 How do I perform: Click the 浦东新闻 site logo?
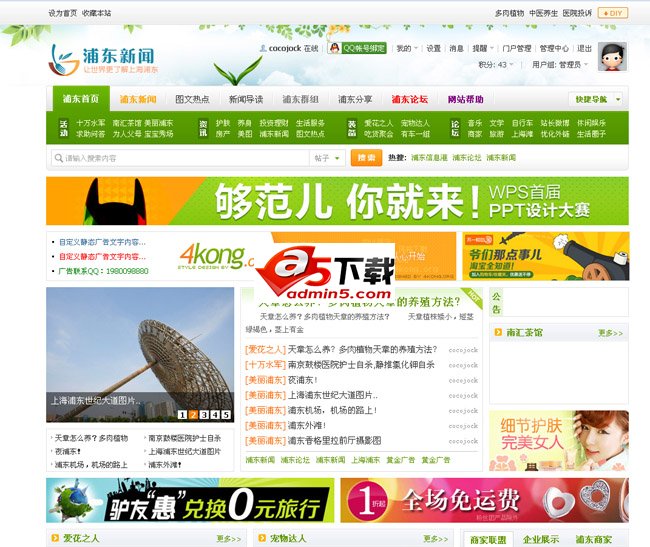[x=103, y=61]
